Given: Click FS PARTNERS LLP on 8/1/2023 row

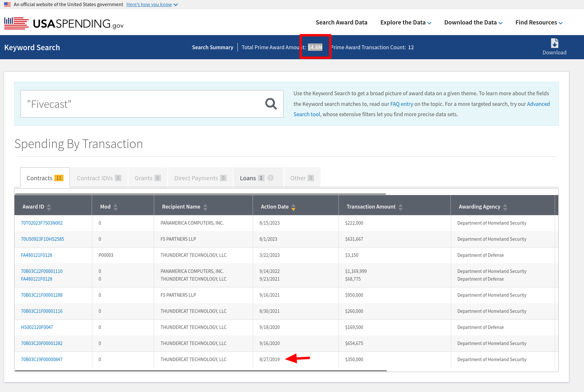Looking at the screenshot, I should (178, 239).
